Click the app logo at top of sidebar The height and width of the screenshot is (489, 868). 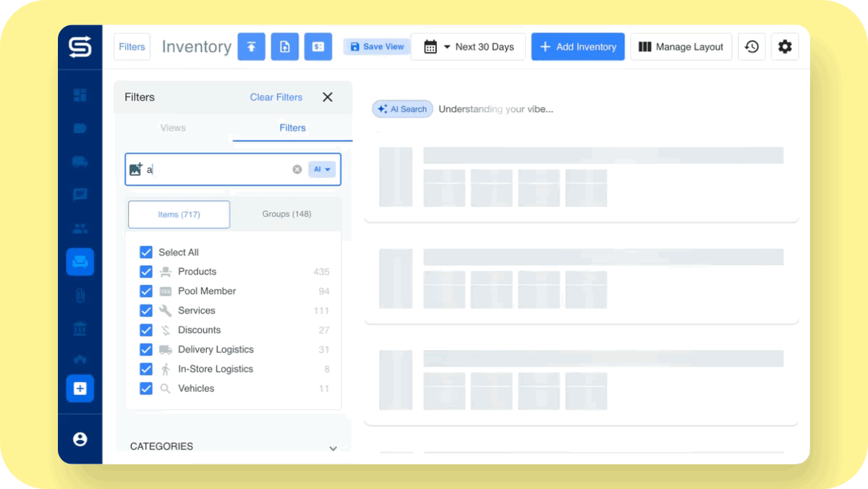[x=80, y=47]
